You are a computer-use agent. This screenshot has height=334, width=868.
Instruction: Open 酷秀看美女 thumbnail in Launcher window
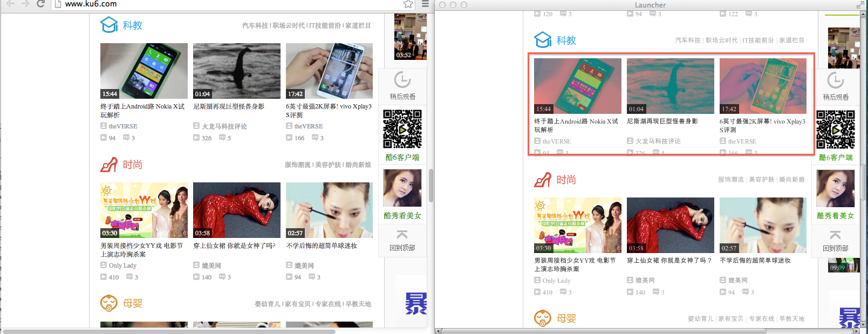[x=836, y=188]
